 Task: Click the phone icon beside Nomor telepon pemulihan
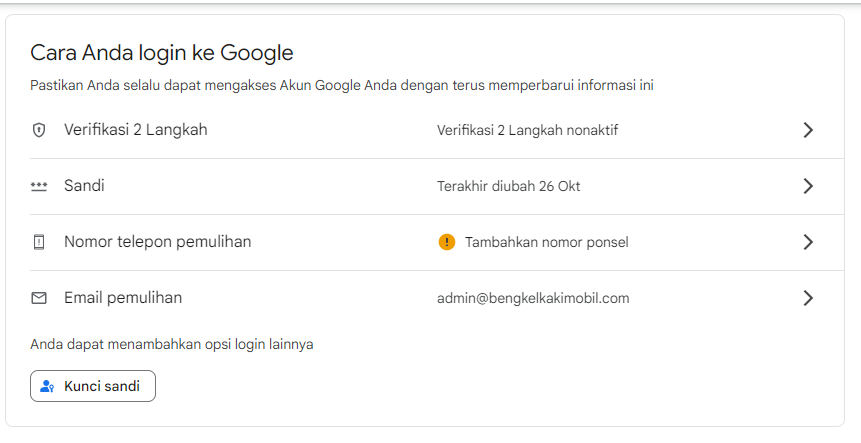[38, 242]
